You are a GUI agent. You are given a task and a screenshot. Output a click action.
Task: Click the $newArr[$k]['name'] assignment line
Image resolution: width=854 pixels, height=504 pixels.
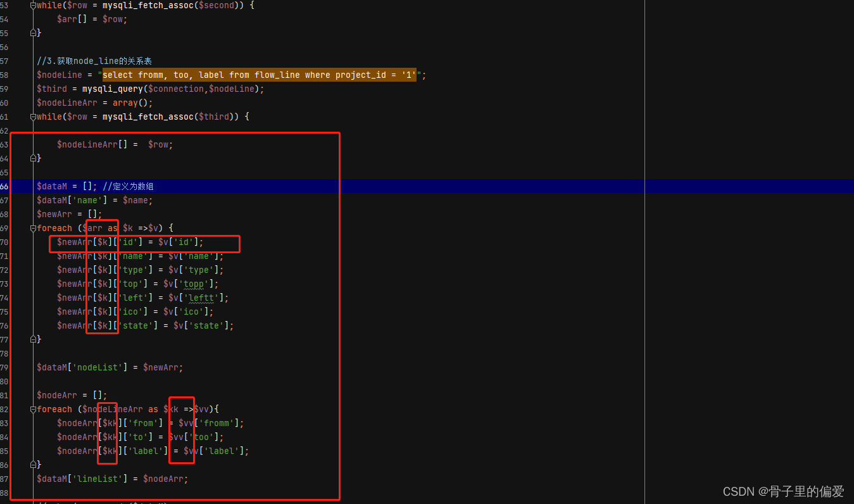click(141, 256)
